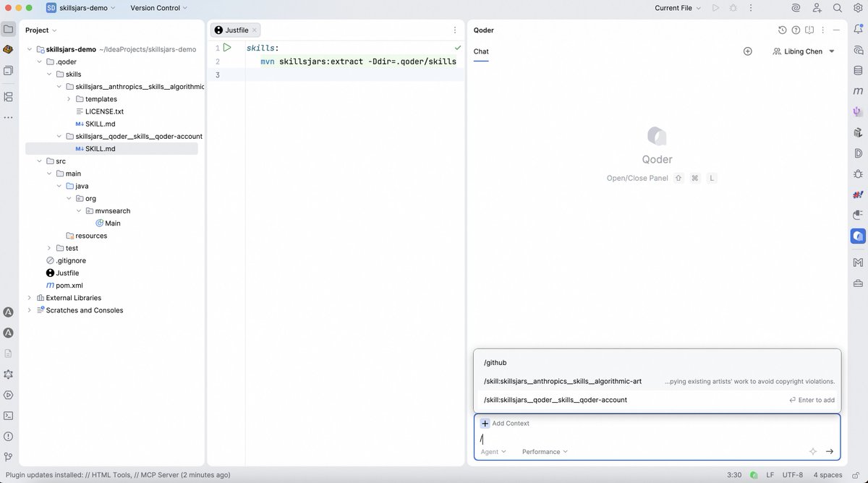
Task: Click the 3:30 caret position in status bar
Action: click(734, 475)
